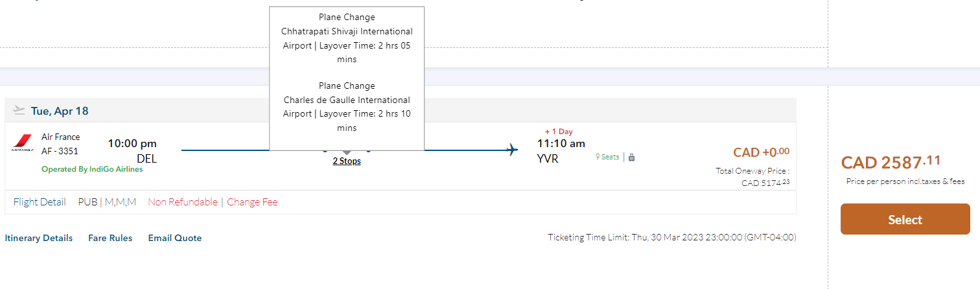Click the CAD 2587.11 per person price
Screen dimensions: 980x289
[x=891, y=162]
